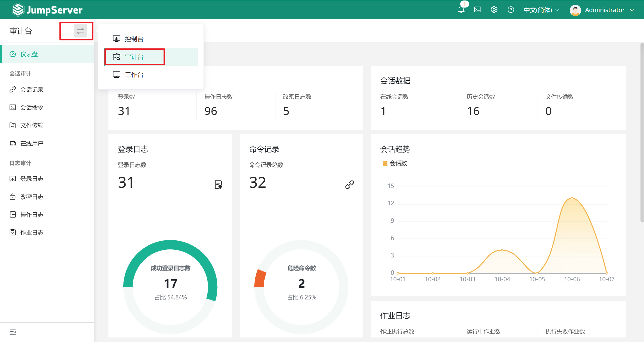Click the 会话趋势 card title

pos(395,149)
